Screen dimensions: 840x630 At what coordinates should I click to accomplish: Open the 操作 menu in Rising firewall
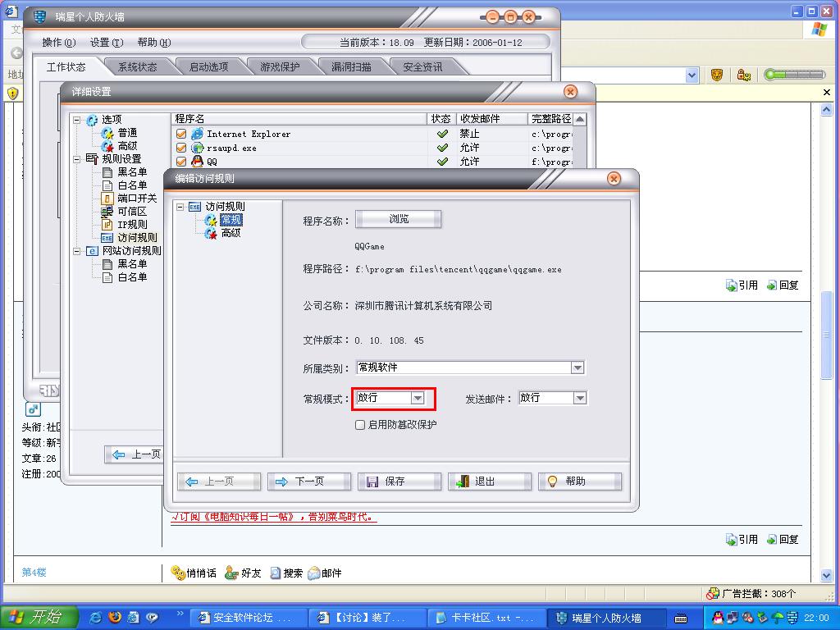click(59, 43)
